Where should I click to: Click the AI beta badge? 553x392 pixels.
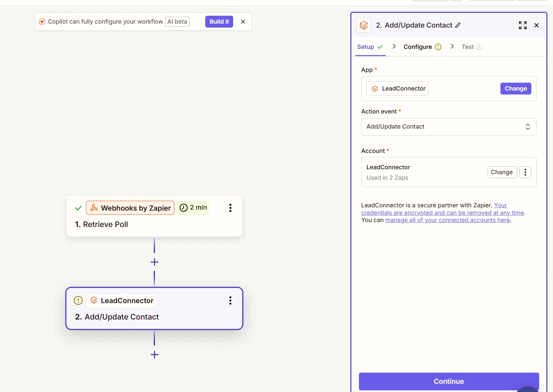point(177,22)
